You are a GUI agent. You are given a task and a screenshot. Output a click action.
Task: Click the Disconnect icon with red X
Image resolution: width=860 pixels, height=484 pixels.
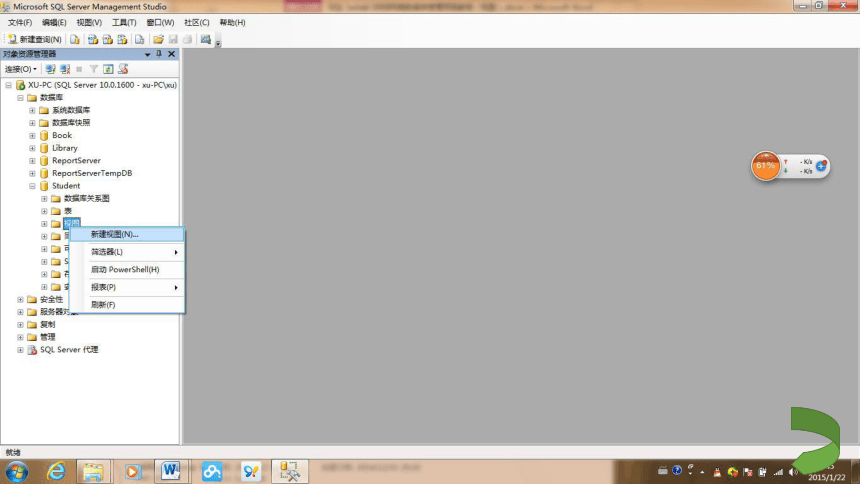click(x=65, y=69)
